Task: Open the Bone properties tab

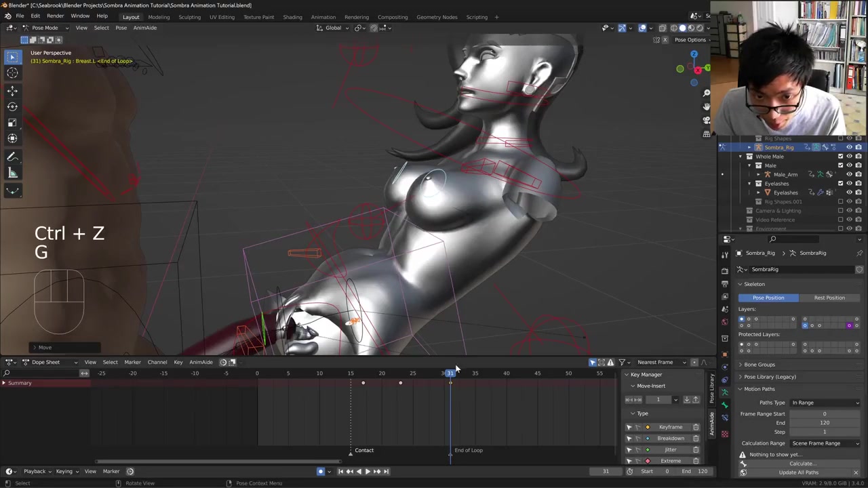Action: 725,405
